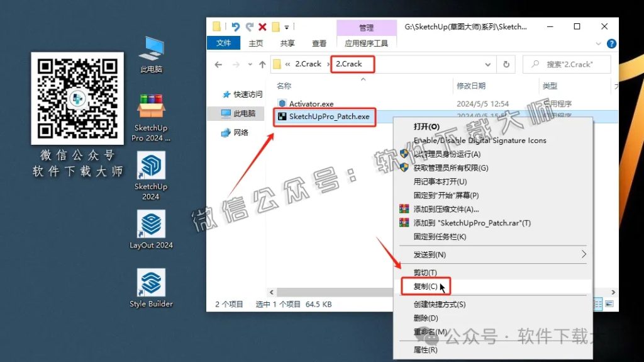This screenshot has height=362, width=644.
Task: Open the 共享 ribbon tab
Action: click(287, 43)
